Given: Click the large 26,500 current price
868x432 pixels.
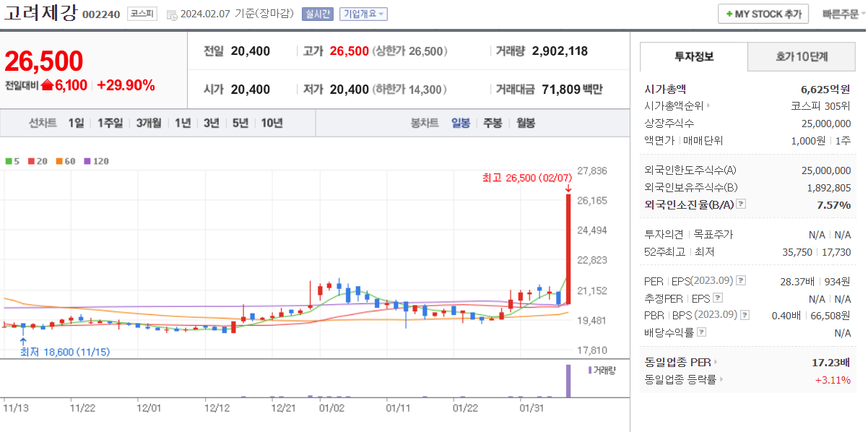Looking at the screenshot, I should 44,62.
